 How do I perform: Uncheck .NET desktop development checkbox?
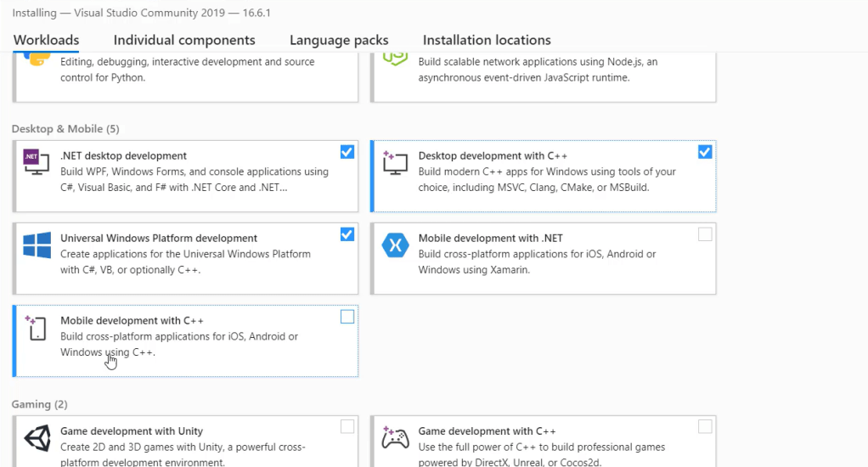coord(347,152)
